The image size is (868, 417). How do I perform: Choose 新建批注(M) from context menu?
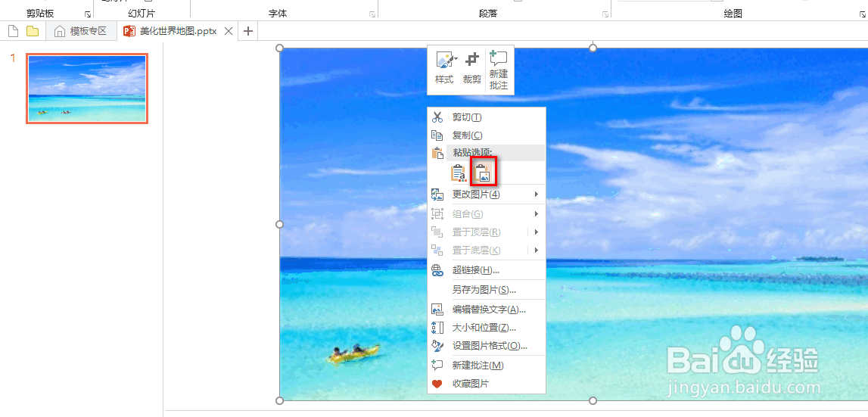(487, 366)
